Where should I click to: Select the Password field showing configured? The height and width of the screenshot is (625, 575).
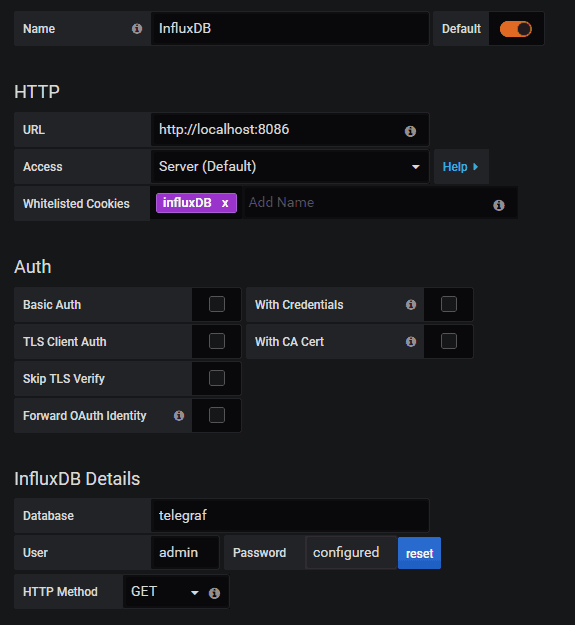pyautogui.click(x=351, y=552)
